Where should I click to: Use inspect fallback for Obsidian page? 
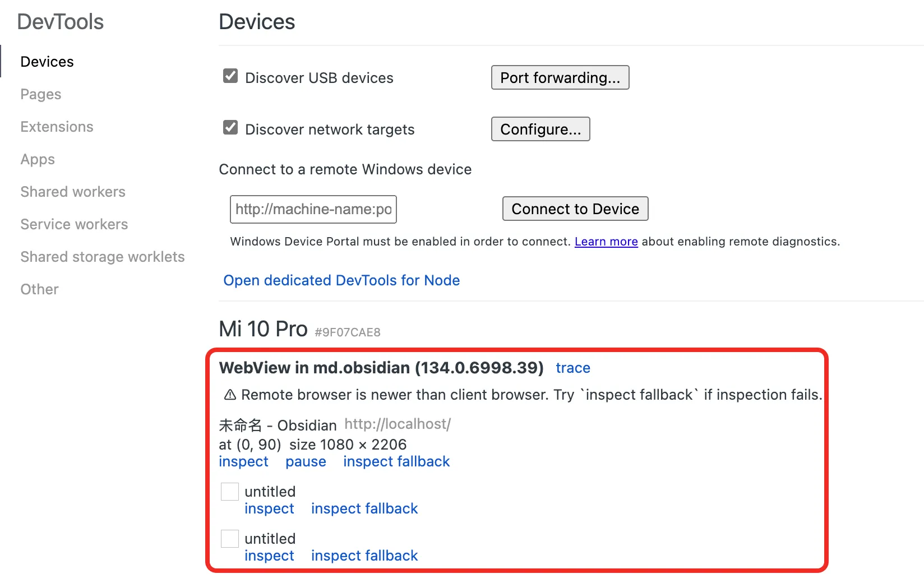pos(396,461)
